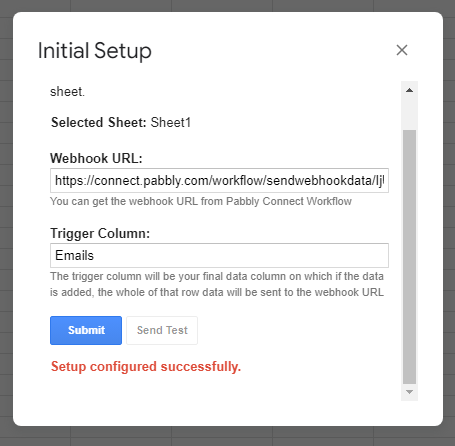Click the Sheet1 sheet name text
This screenshot has height=446, width=455.
171,122
